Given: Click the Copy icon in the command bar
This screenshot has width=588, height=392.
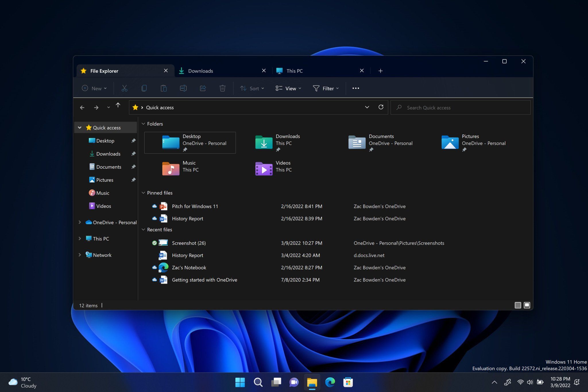Looking at the screenshot, I should pyautogui.click(x=144, y=88).
